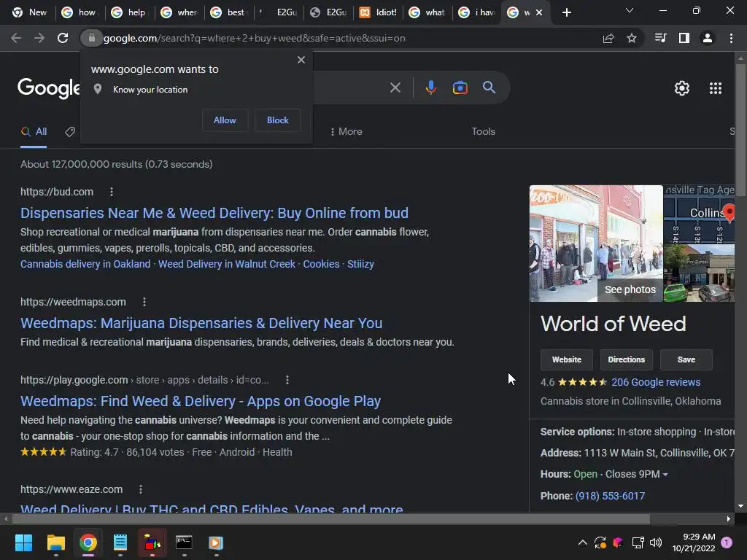
Task: Open Chrome three-dot menu
Action: [731, 38]
